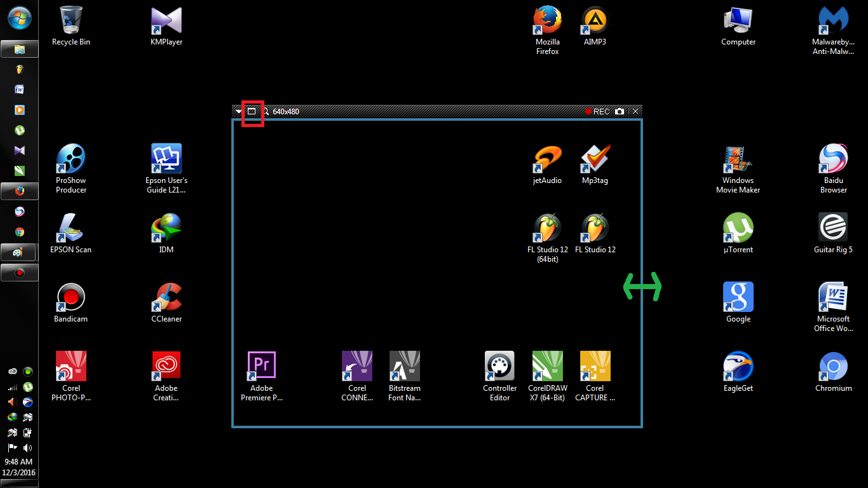Image resolution: width=868 pixels, height=488 pixels.
Task: Open µTorrent system tray icon
Action: 28,387
